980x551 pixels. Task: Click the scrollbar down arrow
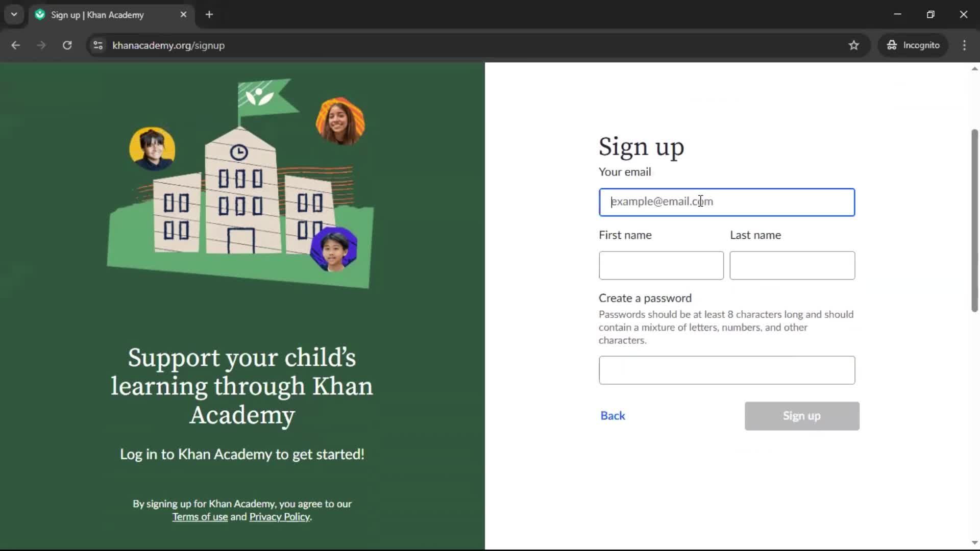[x=974, y=543]
